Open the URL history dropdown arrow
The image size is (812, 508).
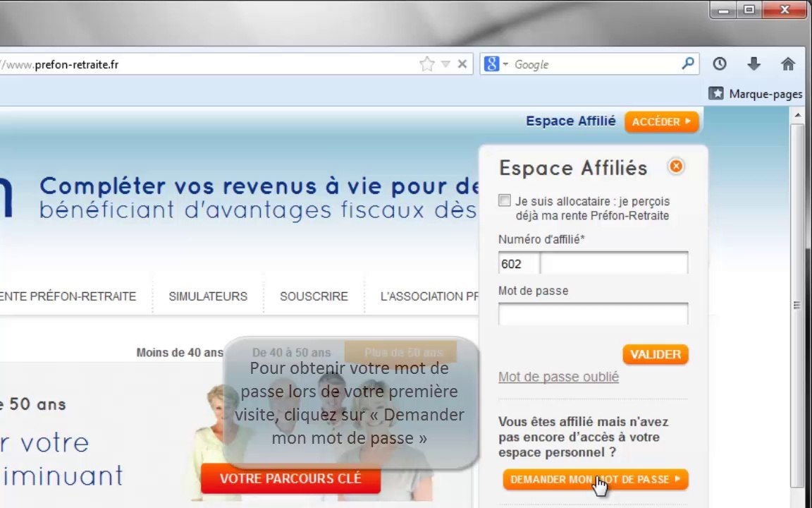point(446,64)
